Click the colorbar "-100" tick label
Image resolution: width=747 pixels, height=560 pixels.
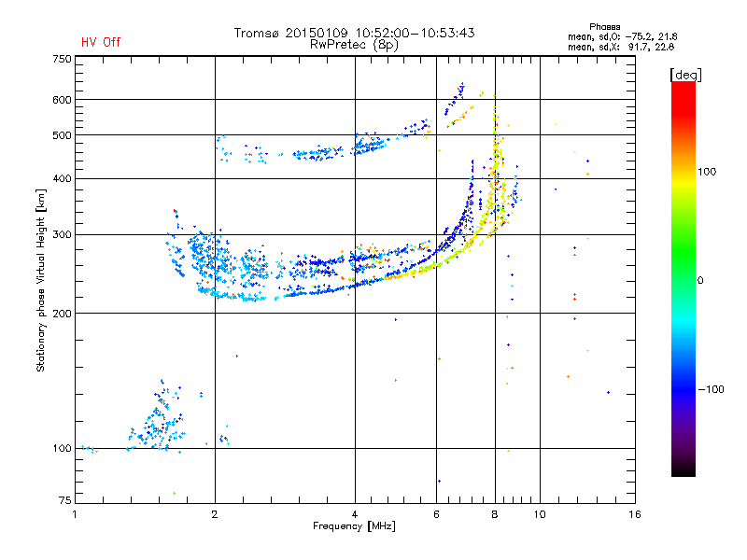point(711,389)
